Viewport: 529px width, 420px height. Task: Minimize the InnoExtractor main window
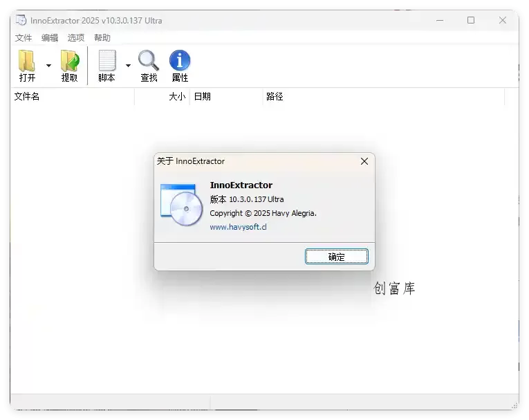[x=440, y=20]
